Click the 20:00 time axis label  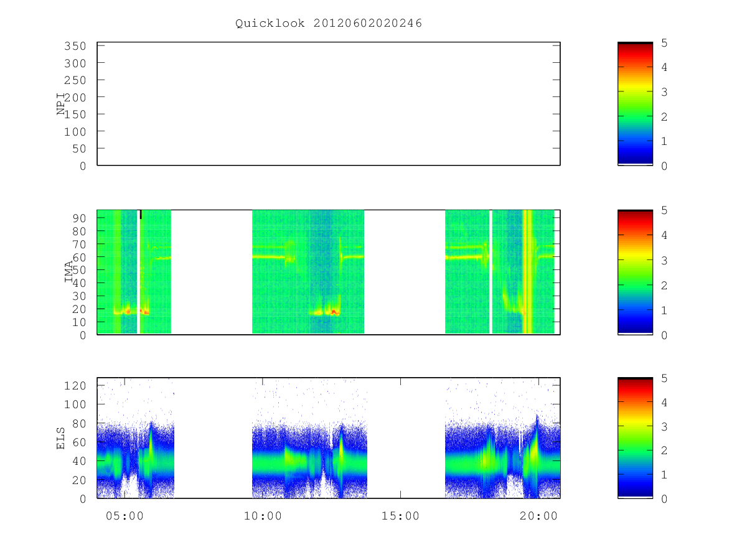click(538, 516)
